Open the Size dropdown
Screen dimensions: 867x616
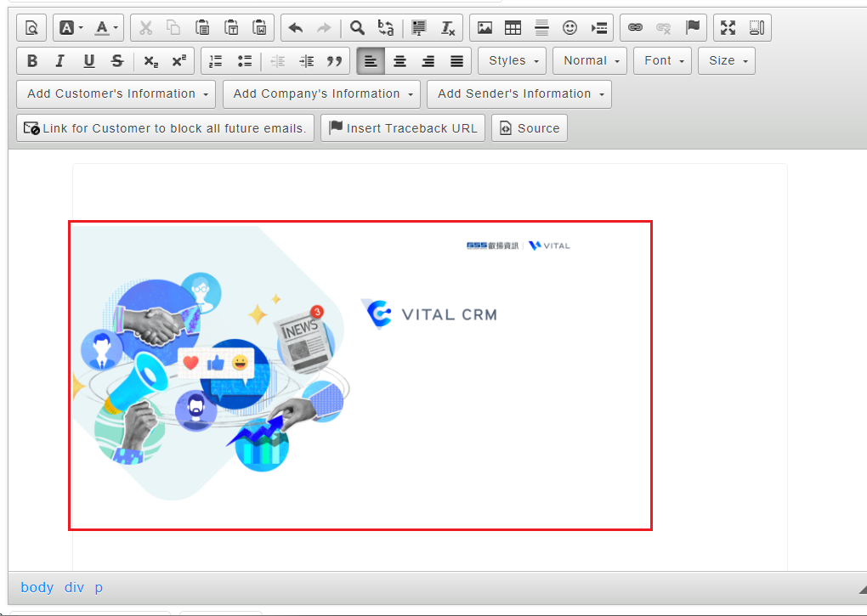727,61
